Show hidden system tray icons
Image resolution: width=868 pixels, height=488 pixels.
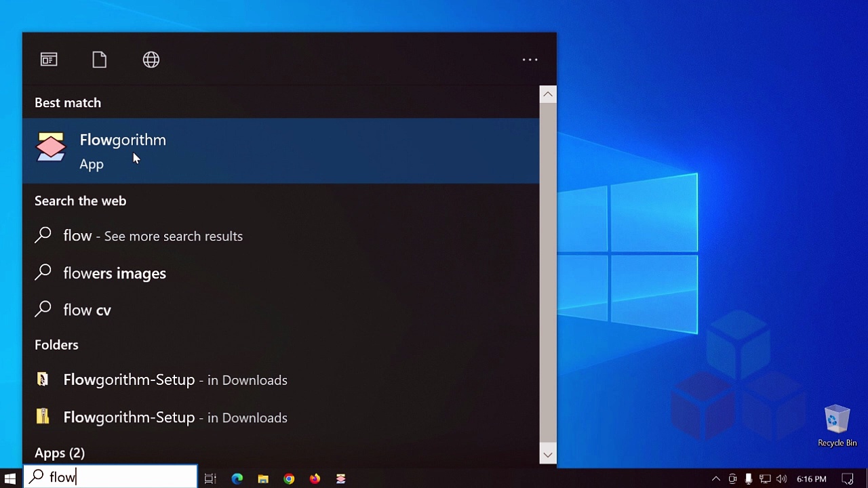716,479
